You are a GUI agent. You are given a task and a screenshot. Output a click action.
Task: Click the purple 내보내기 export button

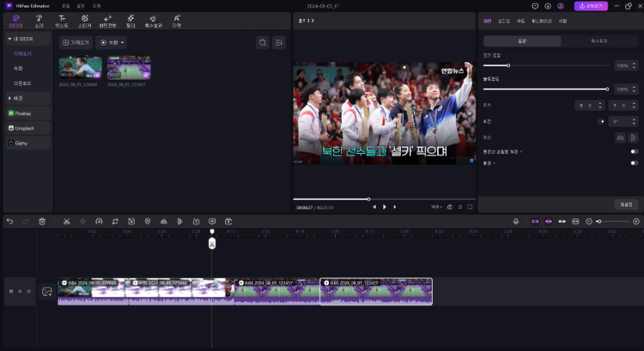click(591, 5)
